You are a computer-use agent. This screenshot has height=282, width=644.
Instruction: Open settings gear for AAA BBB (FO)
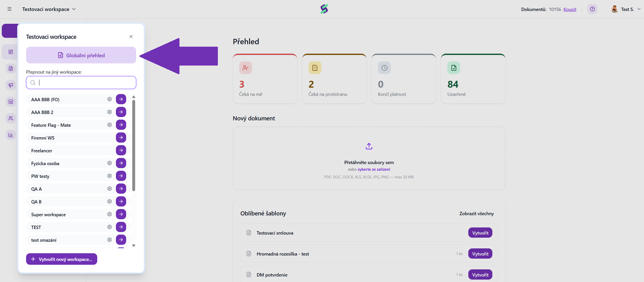click(x=109, y=99)
